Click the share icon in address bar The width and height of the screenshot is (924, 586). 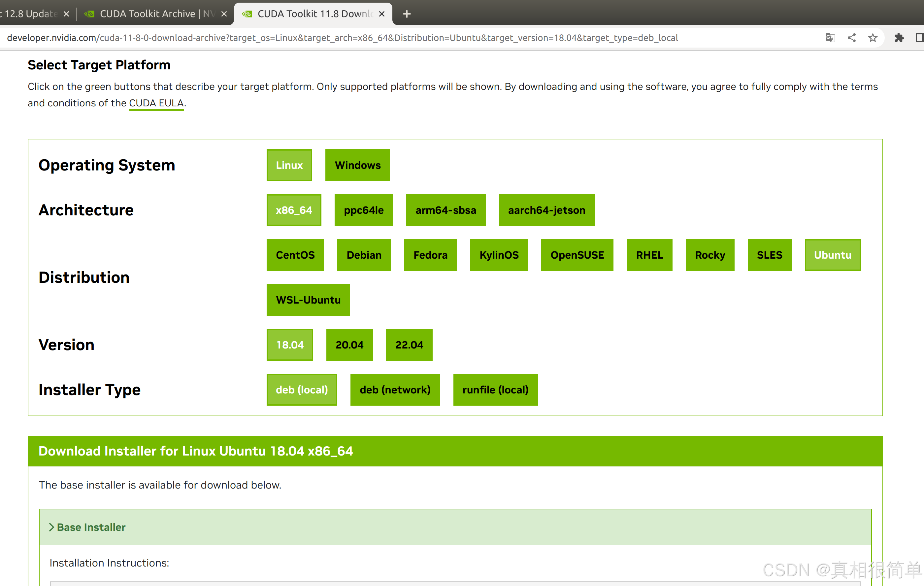[x=851, y=38]
